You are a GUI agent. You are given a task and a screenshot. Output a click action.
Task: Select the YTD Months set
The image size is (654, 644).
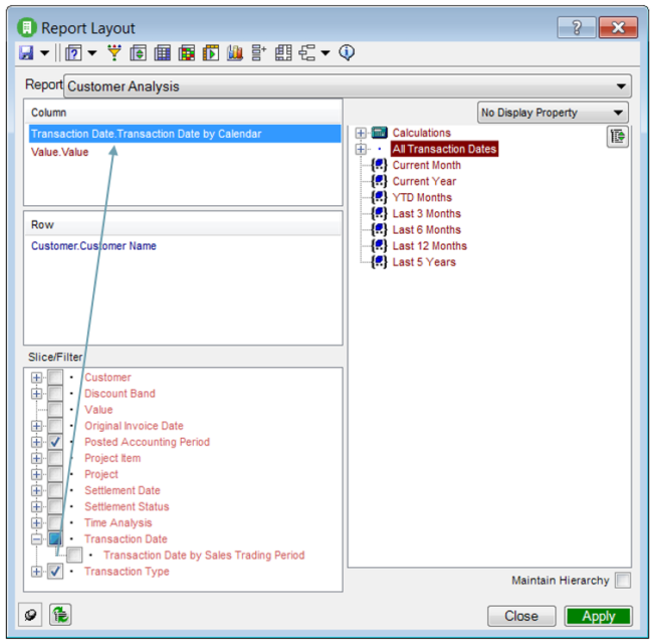(422, 197)
